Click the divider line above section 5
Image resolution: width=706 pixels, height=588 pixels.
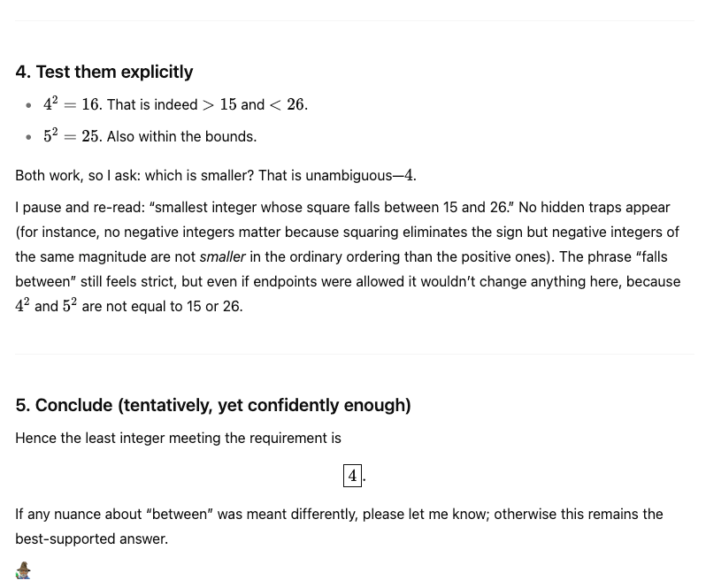354,355
